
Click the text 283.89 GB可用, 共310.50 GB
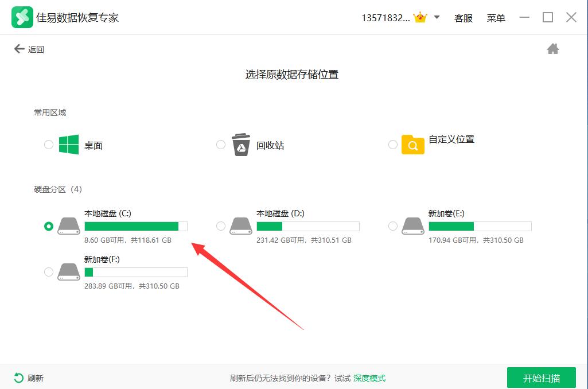(x=131, y=286)
